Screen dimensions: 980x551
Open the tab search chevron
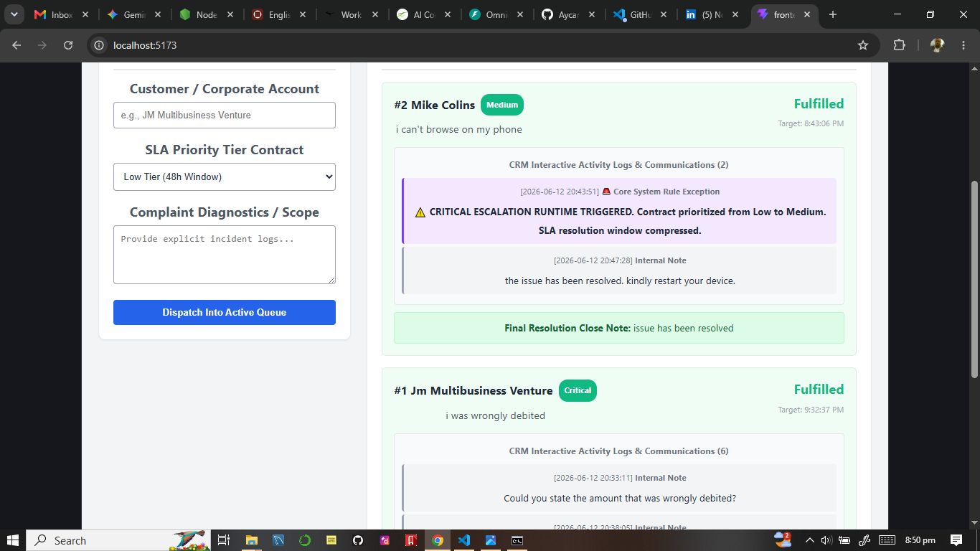pyautogui.click(x=14, y=14)
